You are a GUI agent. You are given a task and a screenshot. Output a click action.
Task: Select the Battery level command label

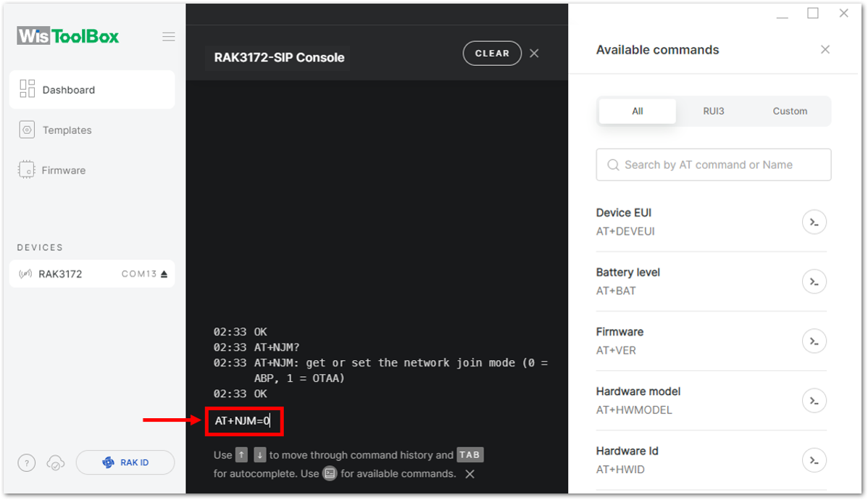[x=627, y=272]
